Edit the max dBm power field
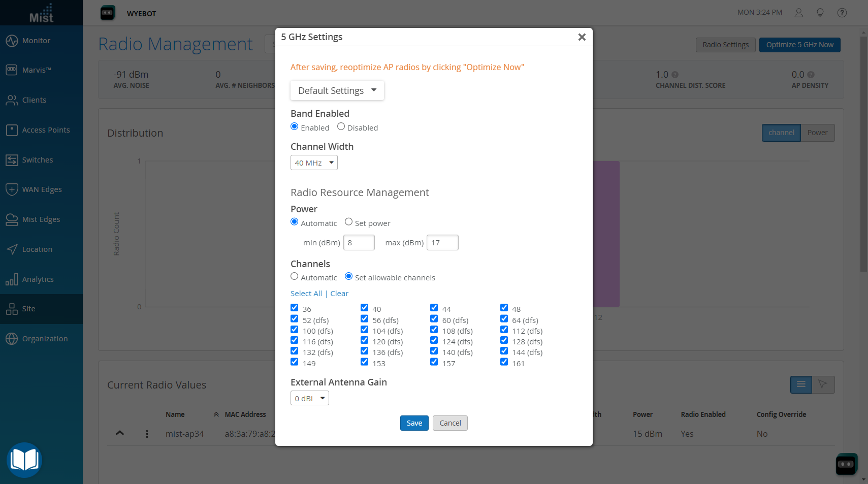 point(442,242)
